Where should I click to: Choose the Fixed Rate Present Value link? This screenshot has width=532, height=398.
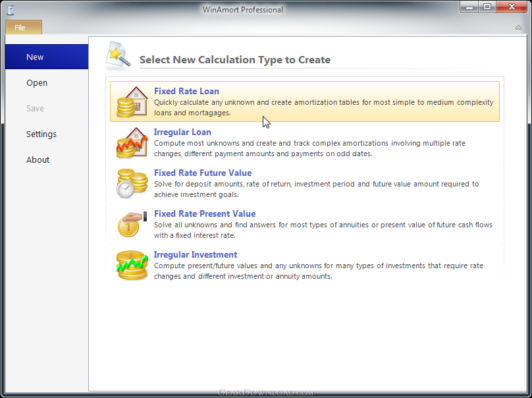pos(205,213)
